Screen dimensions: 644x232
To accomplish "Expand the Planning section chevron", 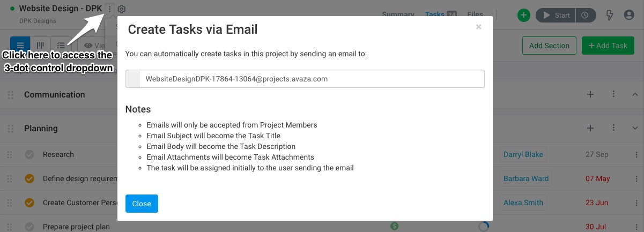I will click(x=635, y=128).
